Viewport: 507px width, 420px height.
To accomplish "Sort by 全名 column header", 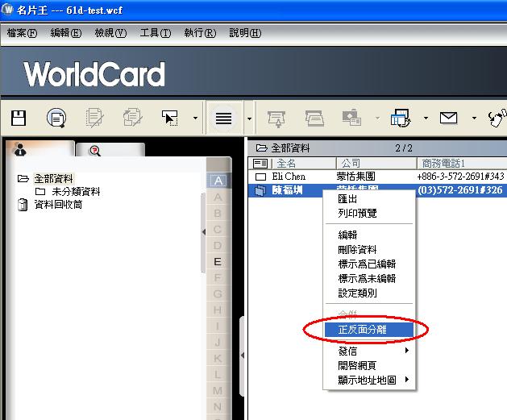I will coord(304,164).
